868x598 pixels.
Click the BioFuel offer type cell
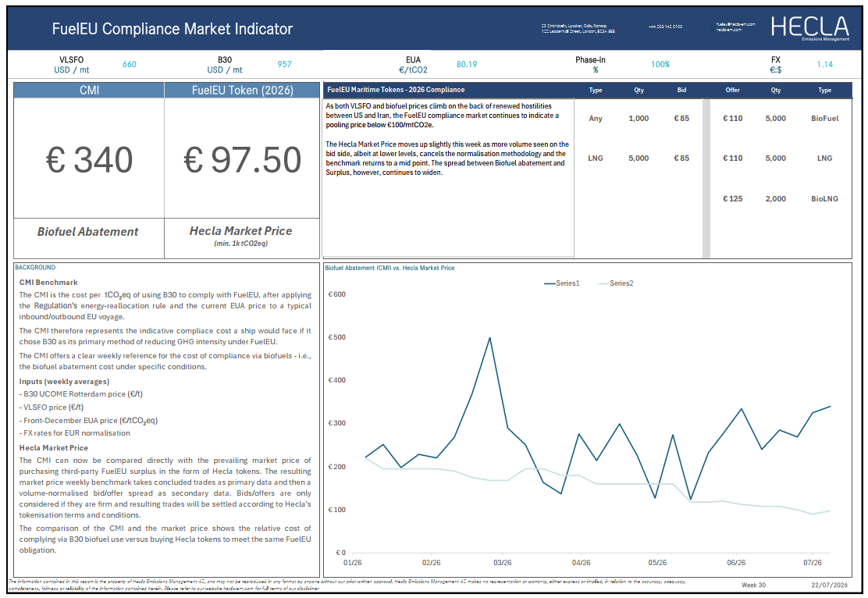coord(825,119)
